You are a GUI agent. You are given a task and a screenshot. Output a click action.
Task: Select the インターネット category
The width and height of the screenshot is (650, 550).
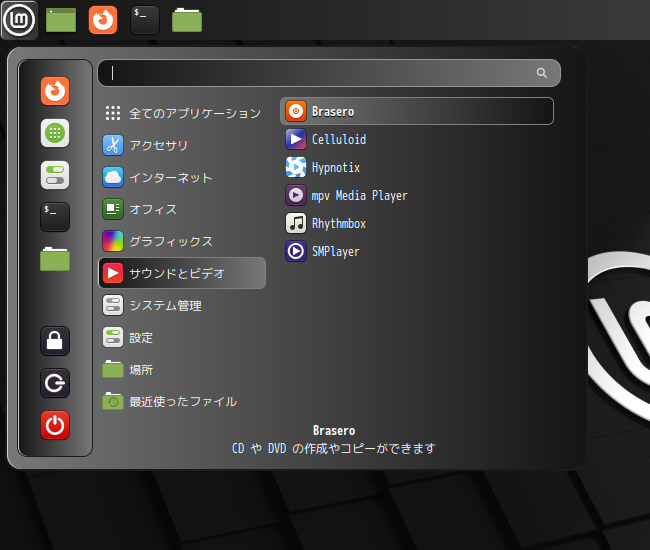click(182, 177)
